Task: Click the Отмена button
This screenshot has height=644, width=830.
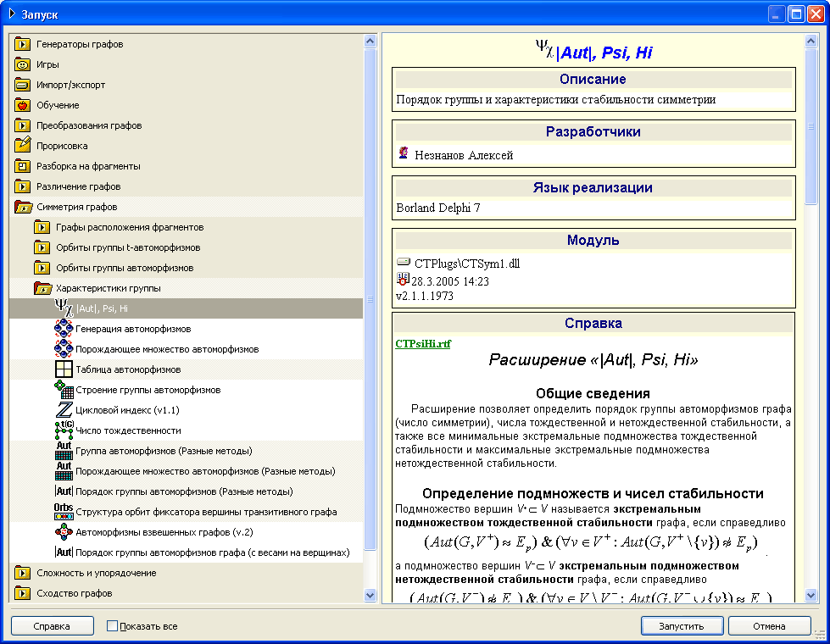Action: coord(769,626)
